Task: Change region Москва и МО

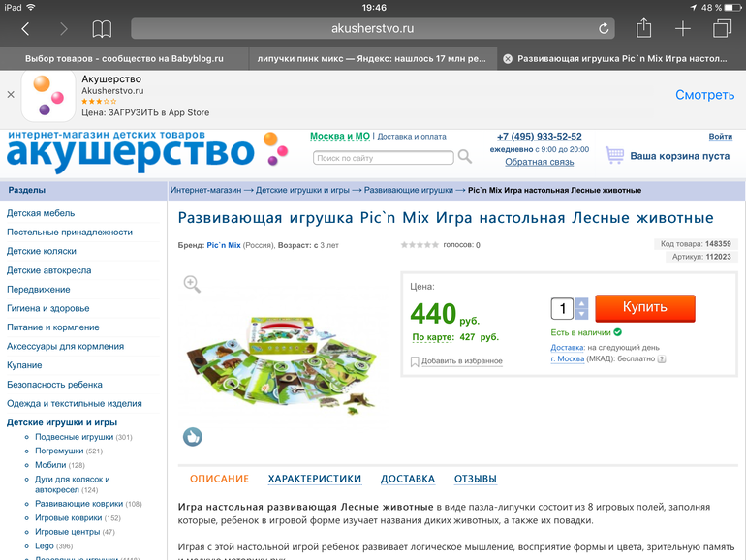Action: pos(340,136)
